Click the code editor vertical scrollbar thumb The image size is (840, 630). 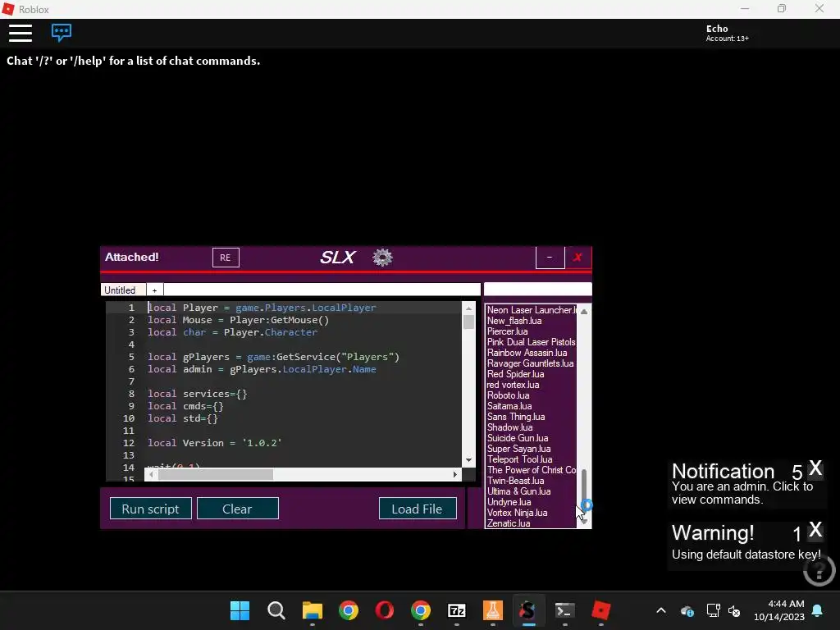click(468, 322)
